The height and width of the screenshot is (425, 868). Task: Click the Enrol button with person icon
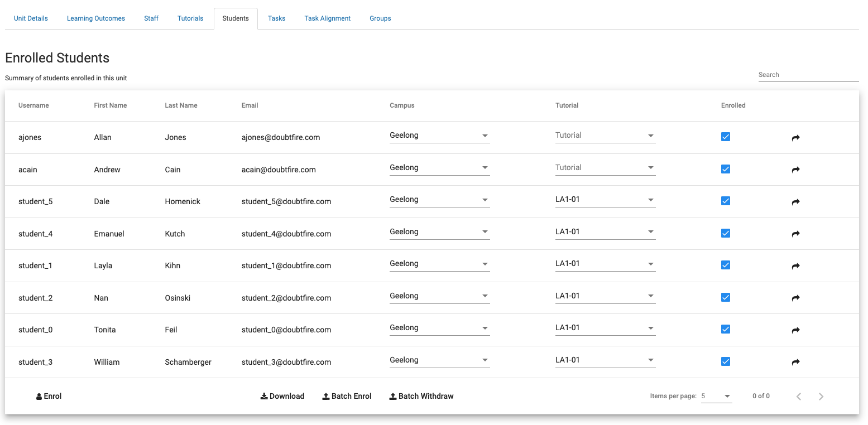tap(49, 397)
